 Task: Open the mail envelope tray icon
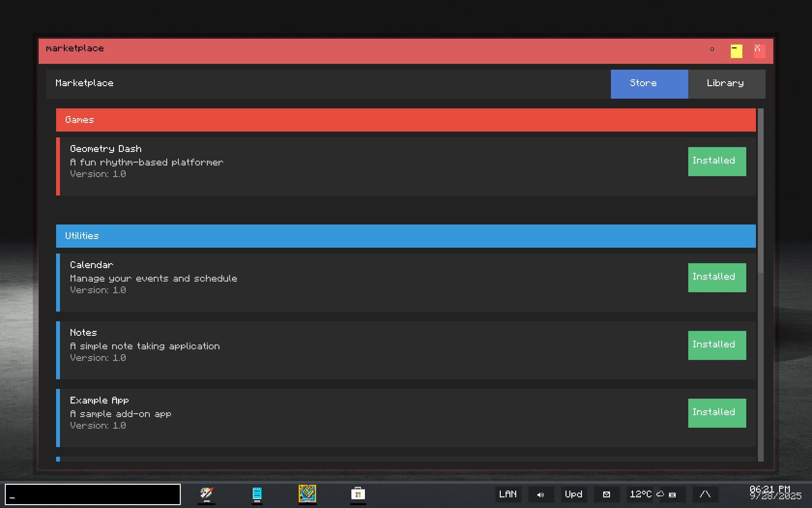pos(607,494)
